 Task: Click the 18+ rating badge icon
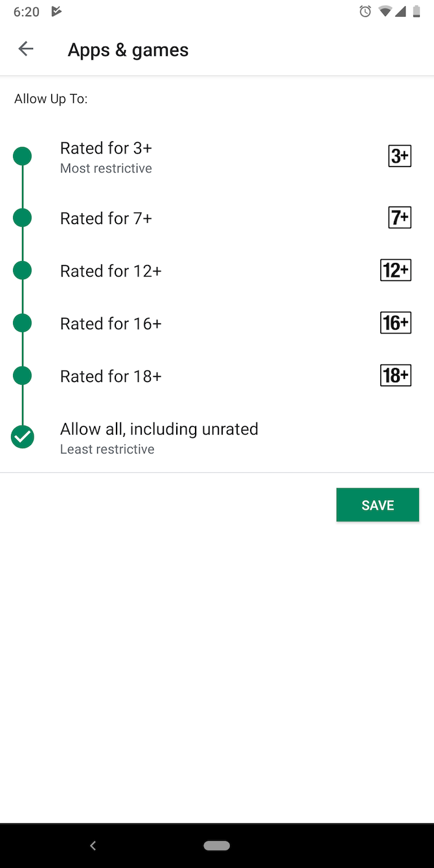pyautogui.click(x=396, y=375)
